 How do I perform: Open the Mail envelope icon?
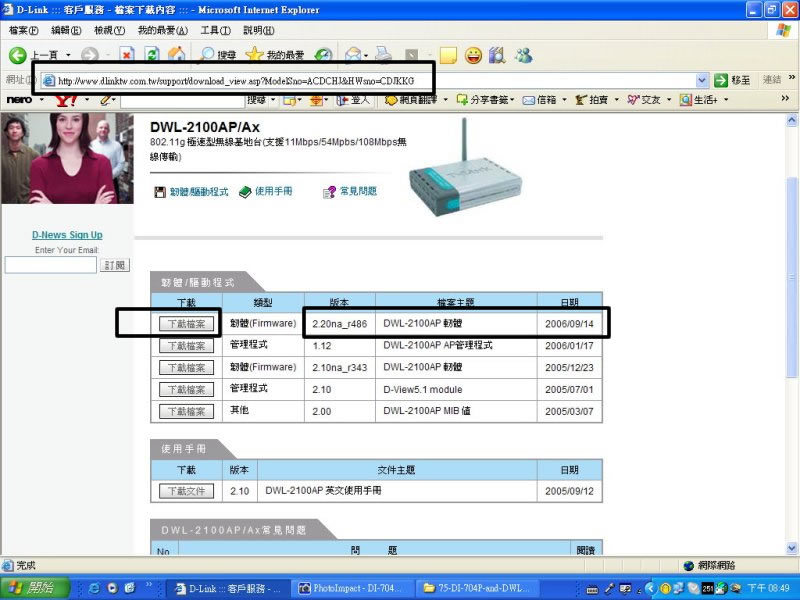(353, 55)
